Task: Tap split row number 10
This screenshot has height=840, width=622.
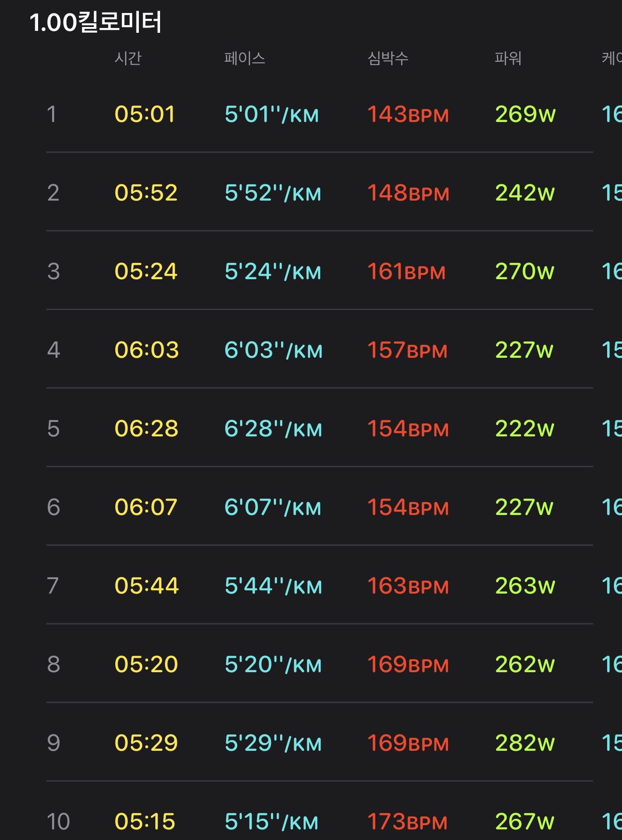Action: [58, 822]
